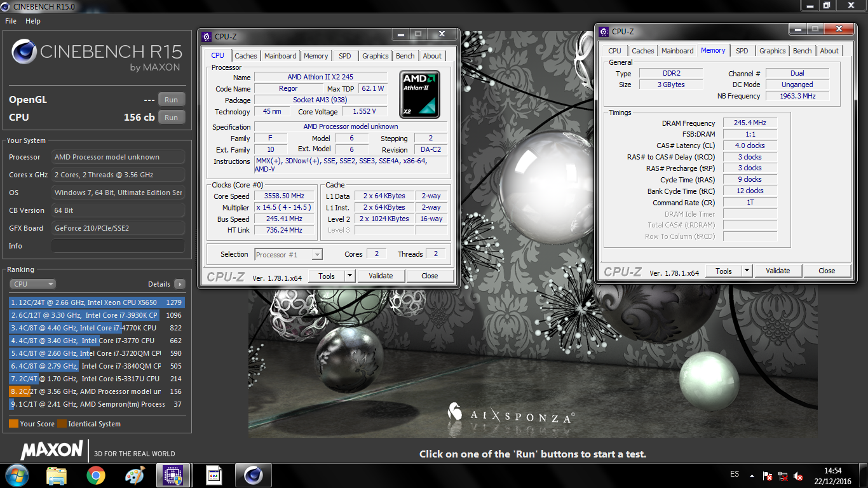The width and height of the screenshot is (868, 488).
Task: Click Tools button in the CPU-Z CPU window
Action: click(327, 276)
